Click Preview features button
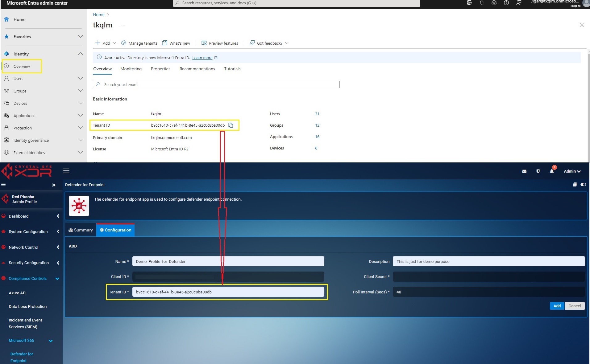 coord(220,43)
